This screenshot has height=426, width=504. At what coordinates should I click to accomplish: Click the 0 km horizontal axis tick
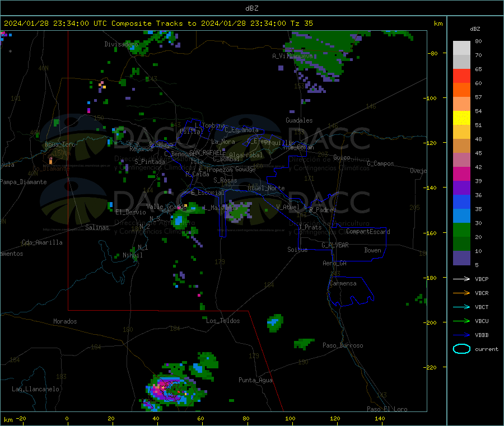(67, 418)
